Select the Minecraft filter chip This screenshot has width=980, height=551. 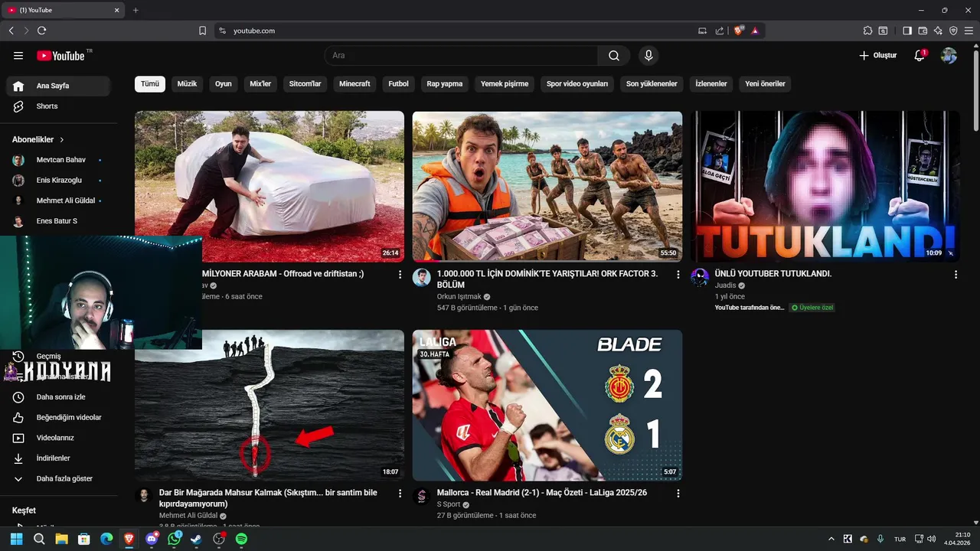pos(354,84)
